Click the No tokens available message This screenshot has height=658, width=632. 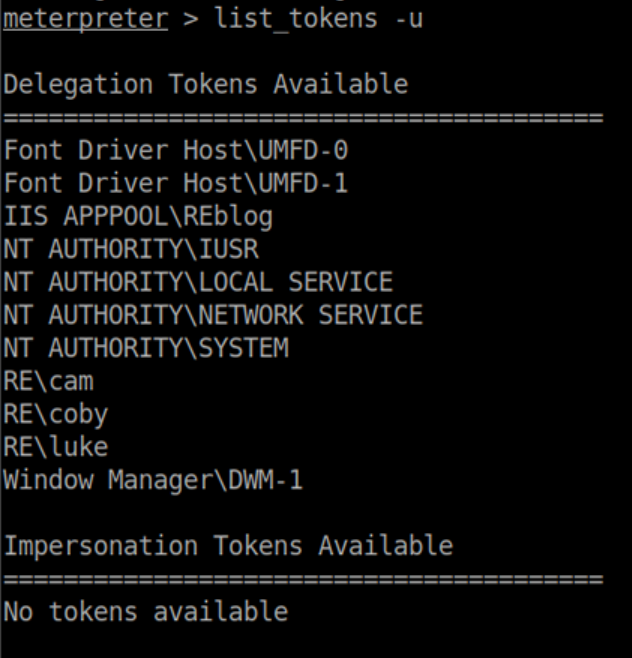pyautogui.click(x=146, y=612)
